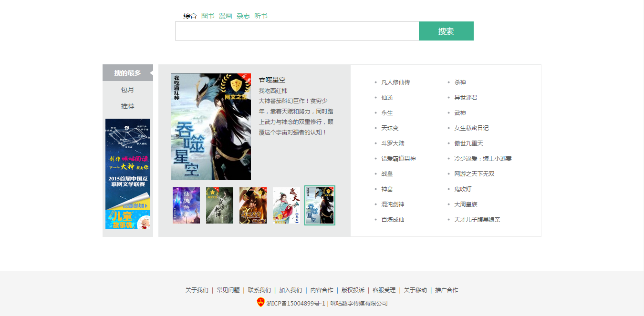Viewport: 644px width, 316px height.
Task: Switch to the 图书 search tab
Action: [208, 16]
